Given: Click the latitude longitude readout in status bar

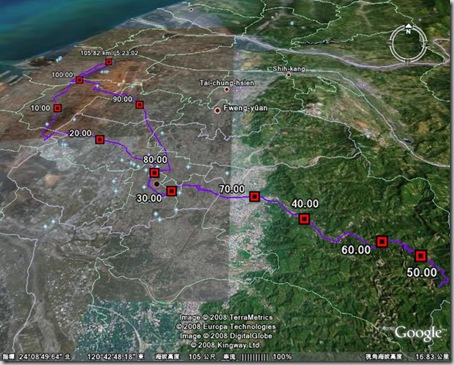Looking at the screenshot, I should click(x=81, y=357).
